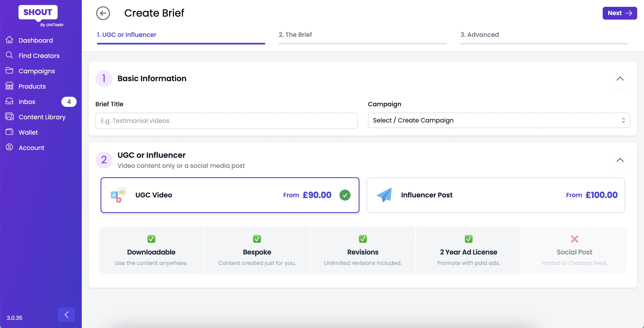Open the Inbox tray icon
Screen dimensions: 644x328
pyautogui.click(x=9, y=101)
